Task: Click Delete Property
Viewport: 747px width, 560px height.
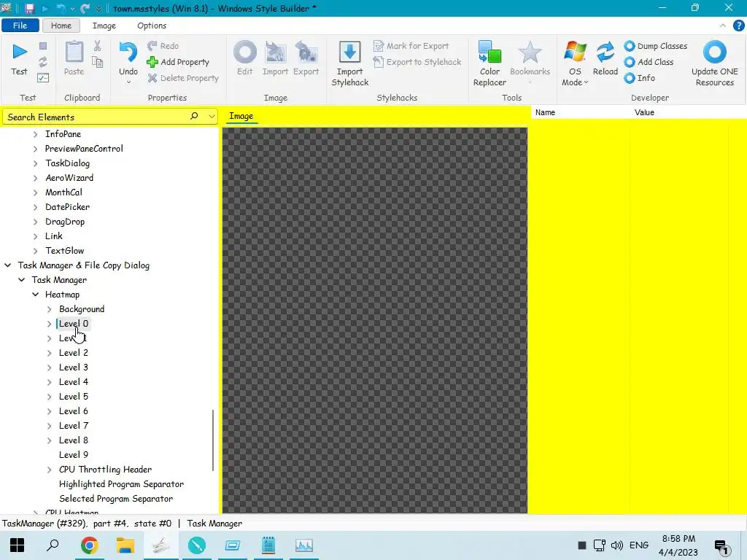Action: (x=183, y=78)
